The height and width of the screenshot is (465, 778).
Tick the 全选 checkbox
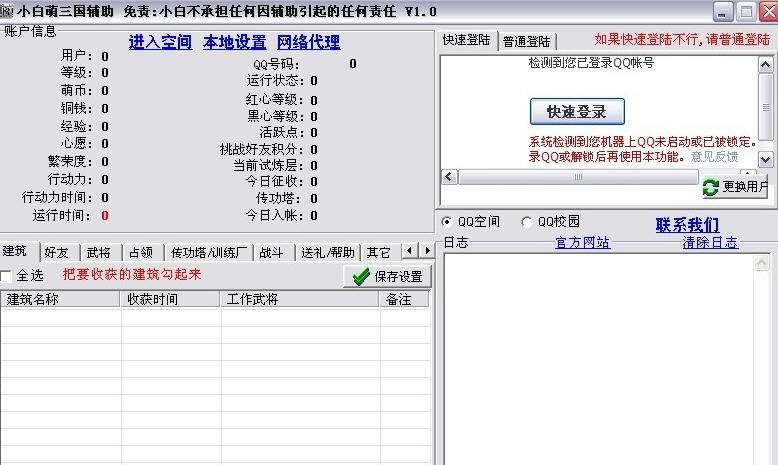pos(5,276)
